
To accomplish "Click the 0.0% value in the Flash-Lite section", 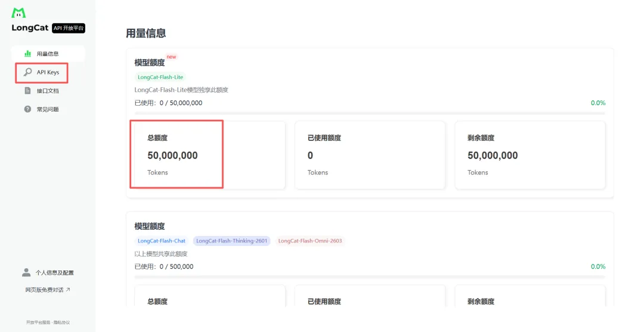I will (x=598, y=103).
